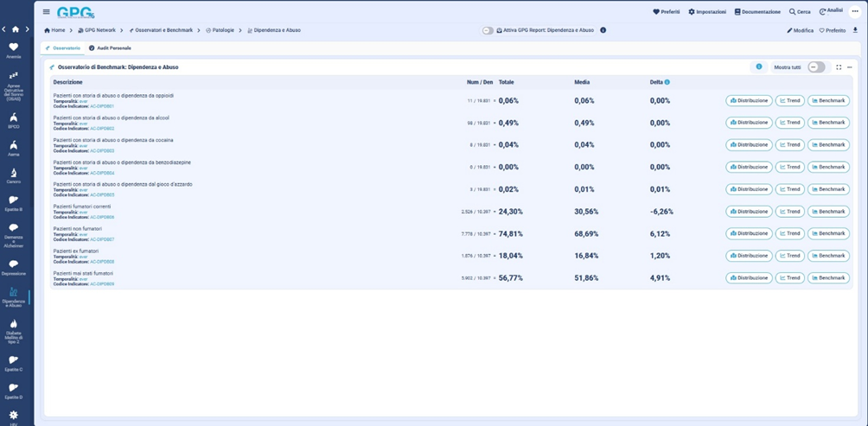Open the hamburger menu next to GPG logo
The height and width of the screenshot is (426, 868).
pyautogui.click(x=46, y=12)
